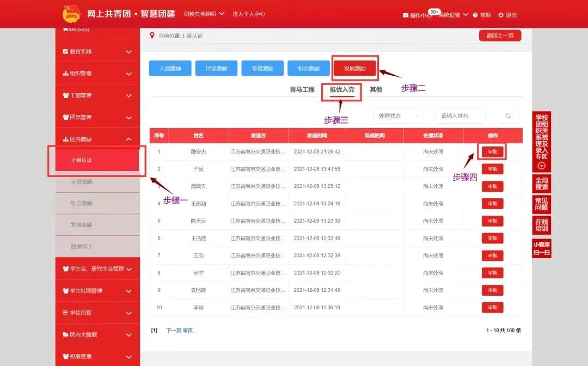Click the 发送时间 column header

tap(317, 136)
